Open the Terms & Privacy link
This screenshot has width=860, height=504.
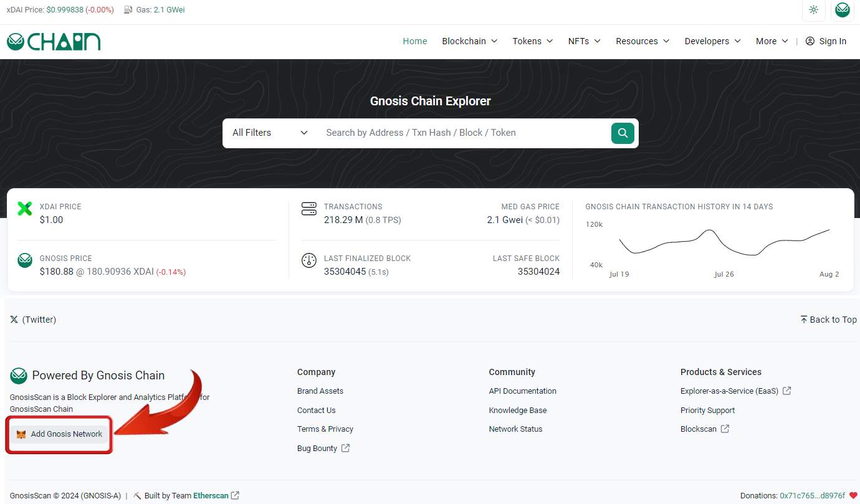(x=325, y=429)
